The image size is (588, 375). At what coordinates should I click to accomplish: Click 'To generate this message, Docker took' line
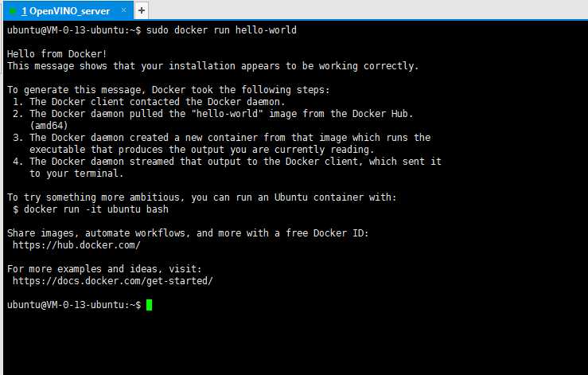tap(169, 90)
